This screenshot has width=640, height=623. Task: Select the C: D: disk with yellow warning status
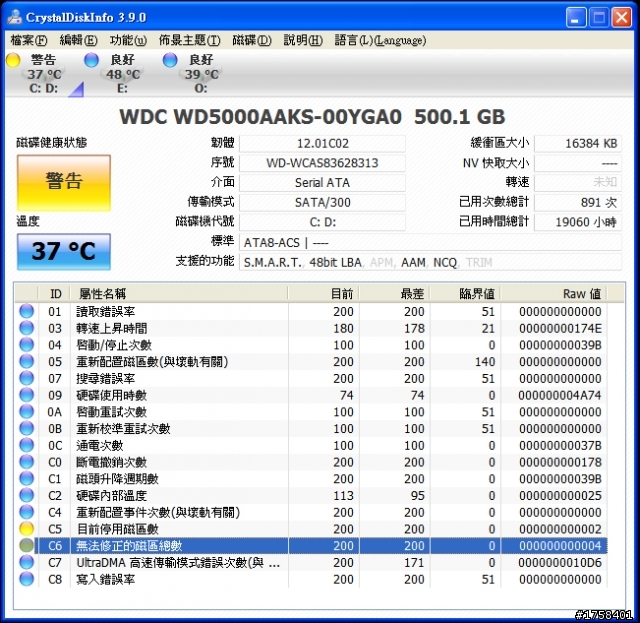[44, 74]
